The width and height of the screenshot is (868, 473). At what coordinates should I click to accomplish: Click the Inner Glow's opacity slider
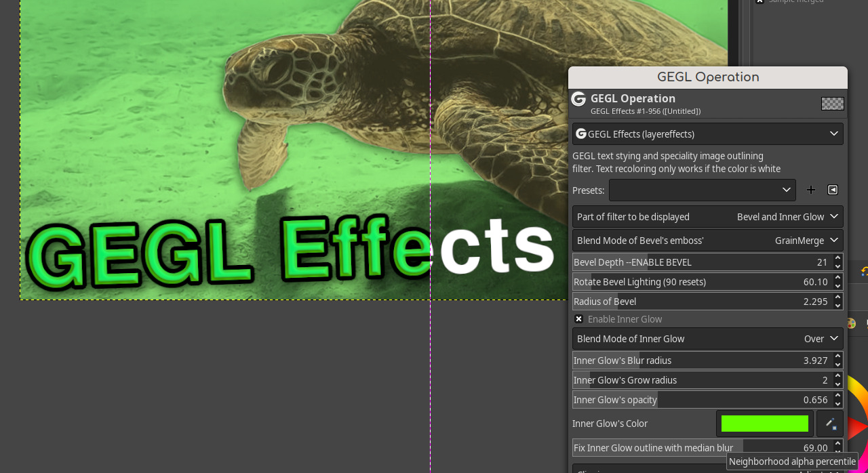tap(702, 400)
